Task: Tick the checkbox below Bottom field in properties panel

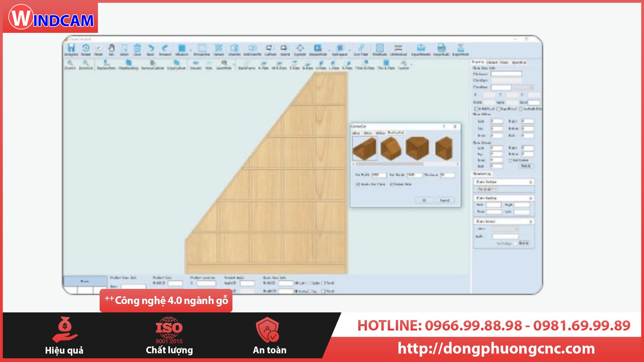Action: click(x=511, y=161)
